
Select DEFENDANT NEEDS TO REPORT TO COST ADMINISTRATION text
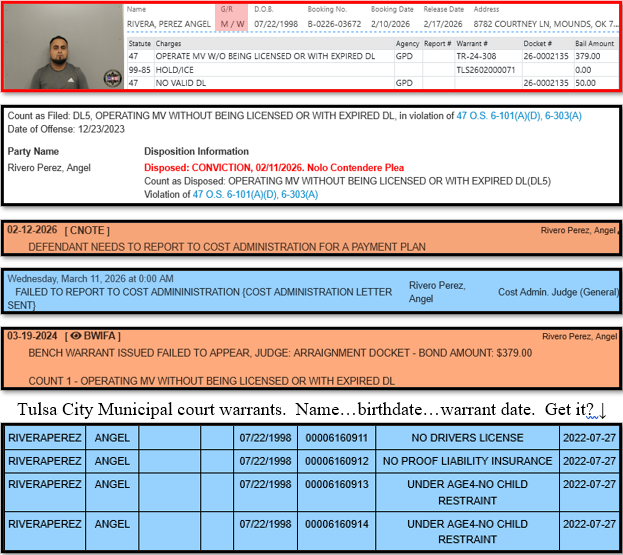coord(227,247)
